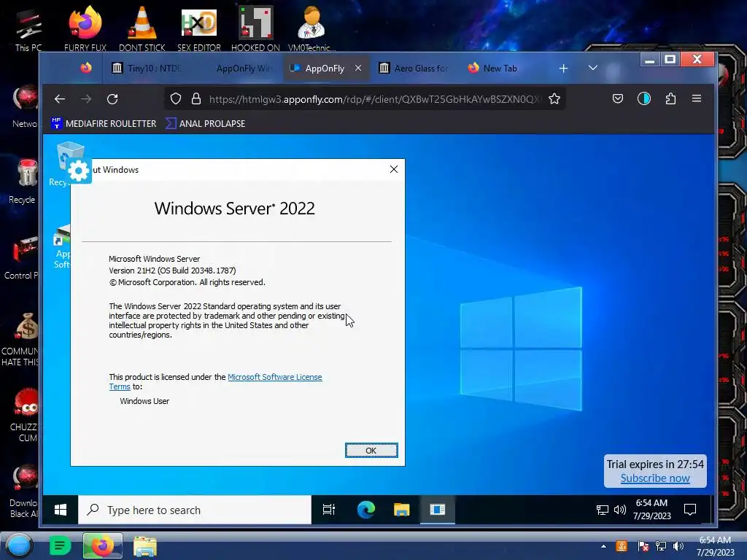Select remote Recycle Bin desktop icon

click(69, 163)
